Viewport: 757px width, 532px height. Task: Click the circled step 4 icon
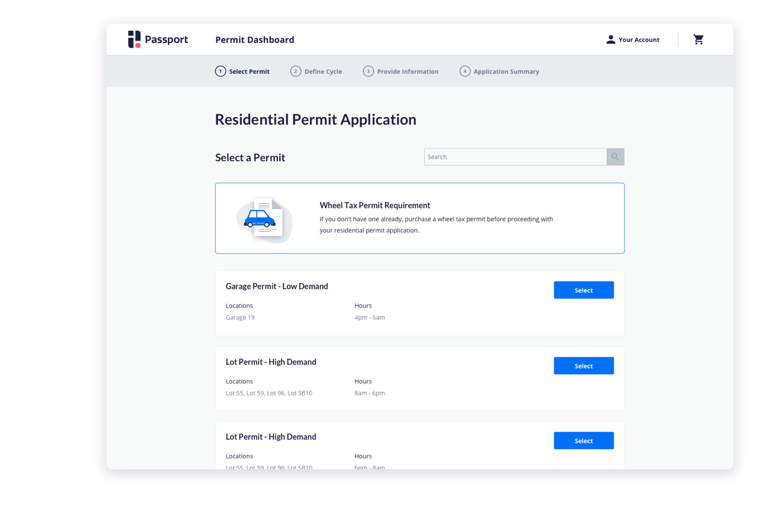pos(465,71)
